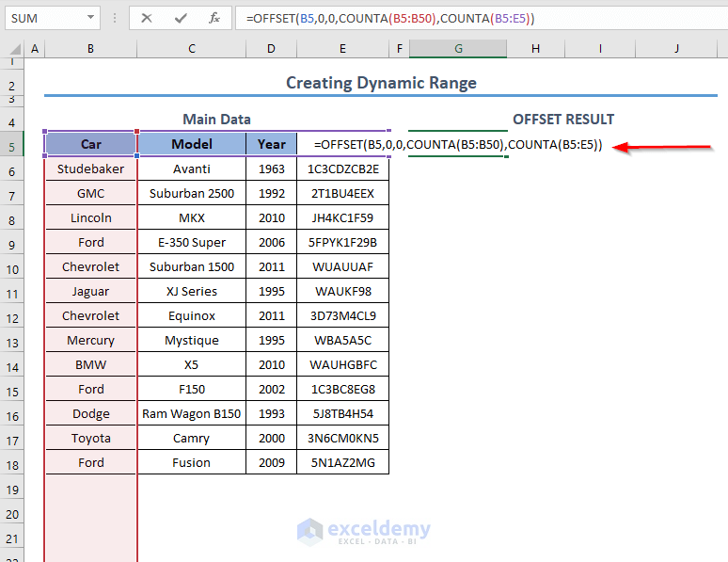
Task: Click the Cancel (X) formula button
Action: [146, 18]
